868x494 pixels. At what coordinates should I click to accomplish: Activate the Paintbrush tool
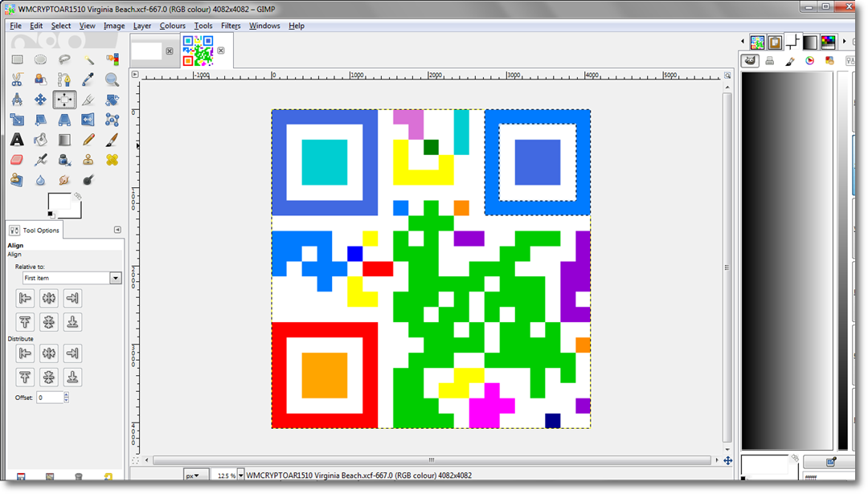pyautogui.click(x=112, y=140)
